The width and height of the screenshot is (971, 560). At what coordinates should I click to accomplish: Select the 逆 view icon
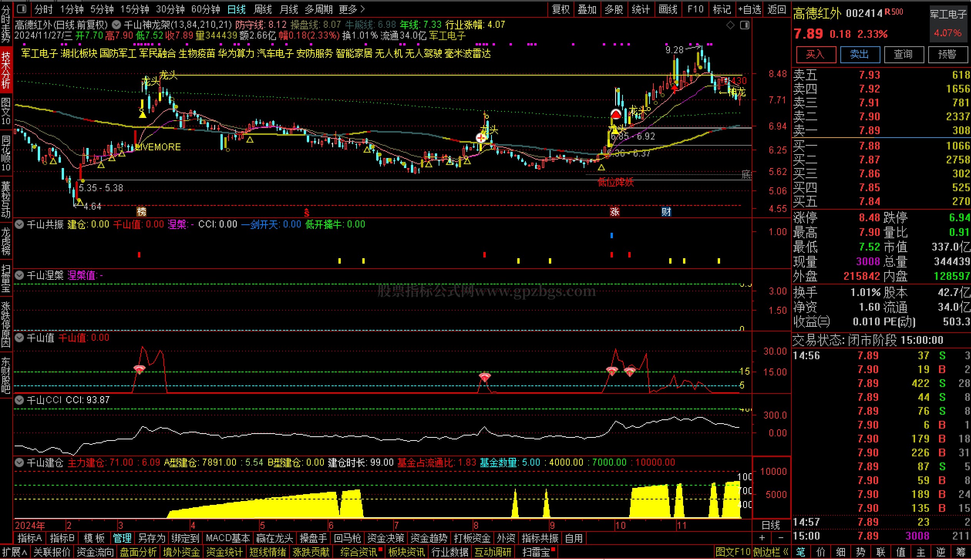click(x=941, y=552)
